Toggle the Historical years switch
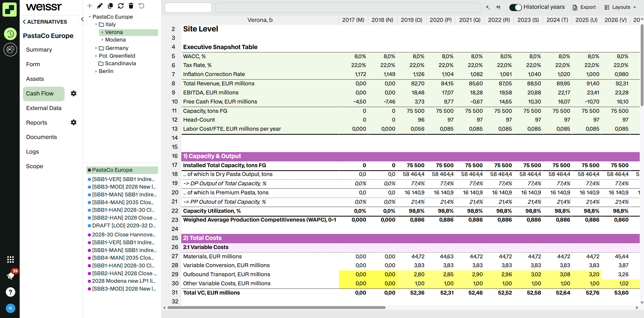This screenshot has height=318, width=644. (515, 7)
